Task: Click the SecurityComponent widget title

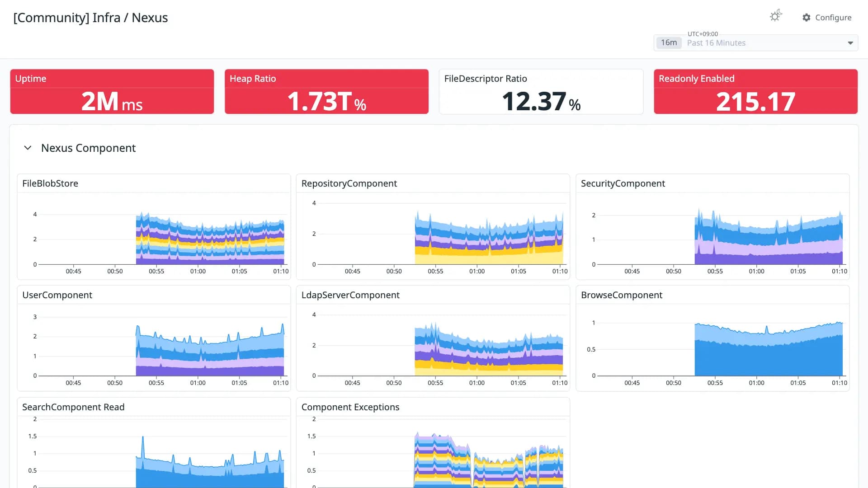Action: click(x=623, y=183)
